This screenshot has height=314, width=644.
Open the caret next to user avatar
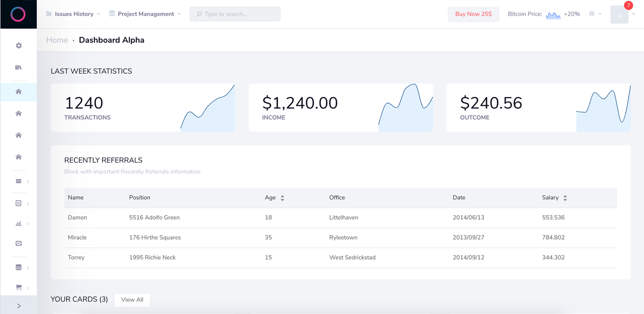(x=633, y=15)
